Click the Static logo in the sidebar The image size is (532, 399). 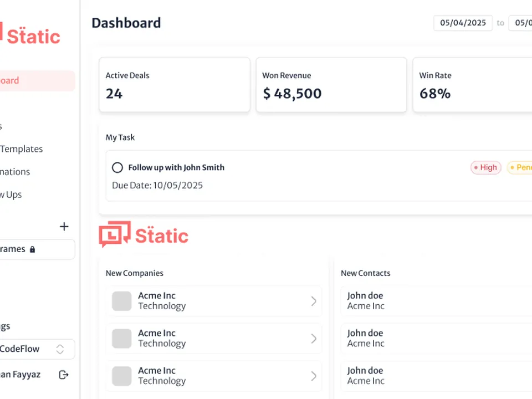click(30, 35)
